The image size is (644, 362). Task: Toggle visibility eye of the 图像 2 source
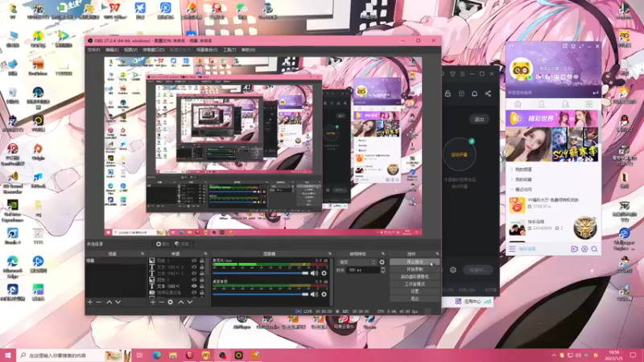tap(194, 279)
